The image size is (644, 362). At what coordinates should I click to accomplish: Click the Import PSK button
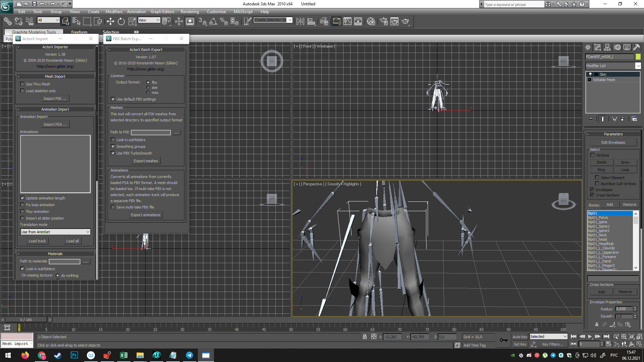coord(55,99)
